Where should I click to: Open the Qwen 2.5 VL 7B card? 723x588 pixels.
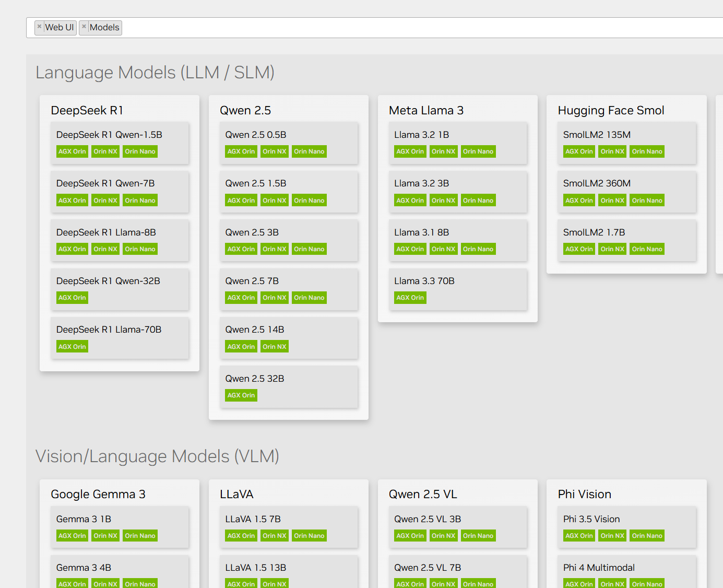[458, 572]
